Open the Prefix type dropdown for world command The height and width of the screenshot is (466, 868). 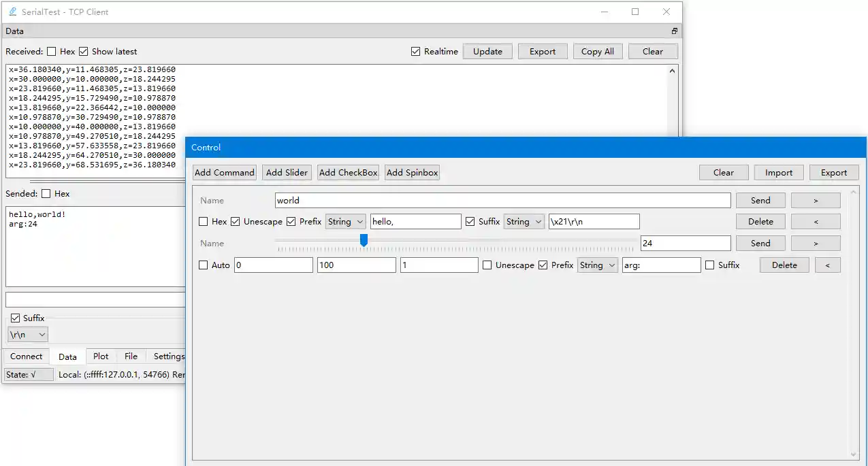(346, 222)
